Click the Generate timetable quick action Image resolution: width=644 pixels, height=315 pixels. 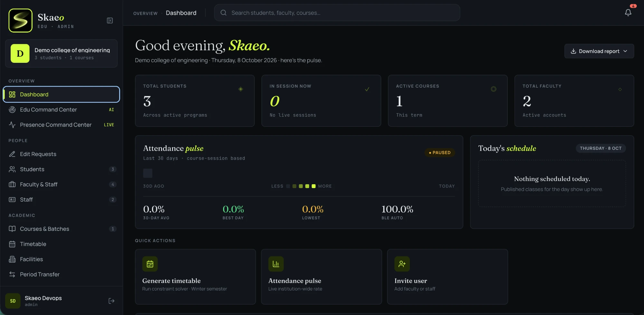click(195, 277)
